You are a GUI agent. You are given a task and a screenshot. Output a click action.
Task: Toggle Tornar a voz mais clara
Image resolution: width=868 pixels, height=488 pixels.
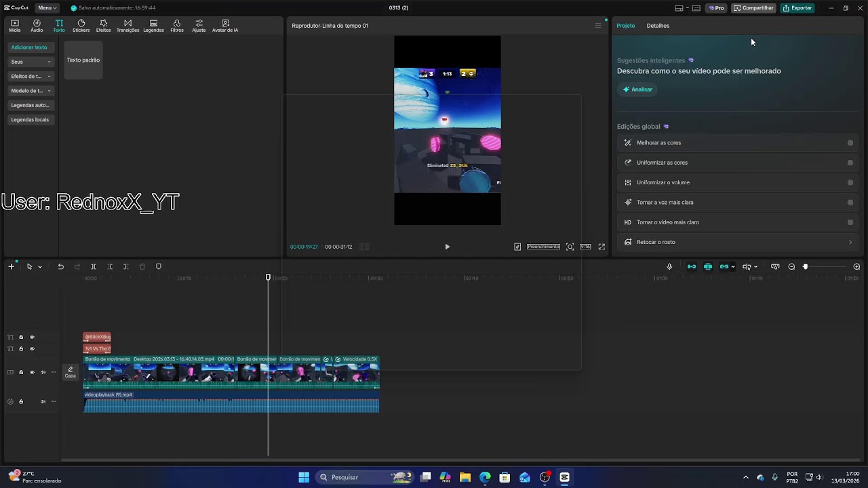point(850,202)
